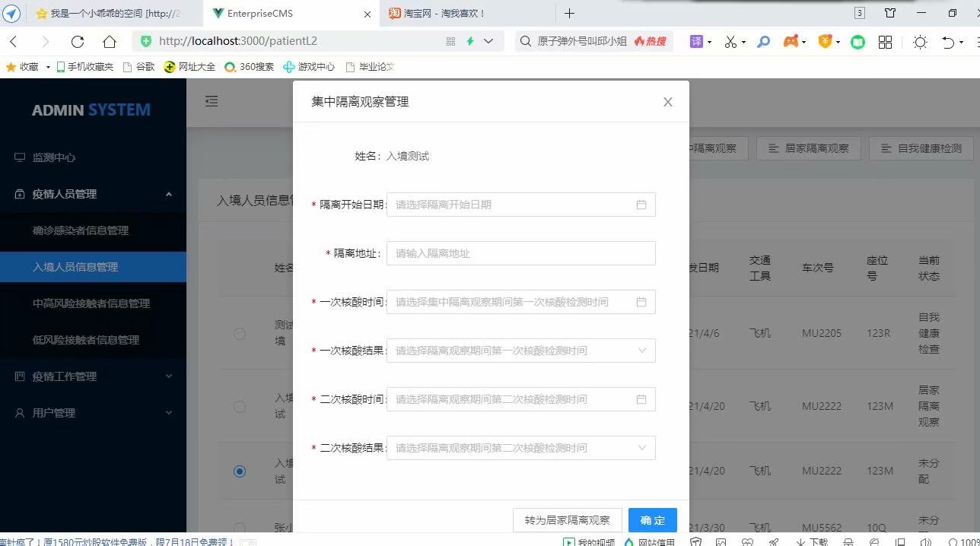The width and height of the screenshot is (980, 546).
Task: Open the 手机收藏夹 bookmark
Action: click(84, 67)
